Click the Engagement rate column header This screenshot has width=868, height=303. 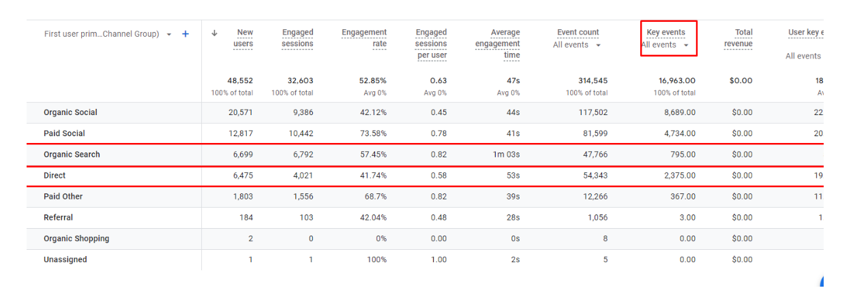click(364, 38)
